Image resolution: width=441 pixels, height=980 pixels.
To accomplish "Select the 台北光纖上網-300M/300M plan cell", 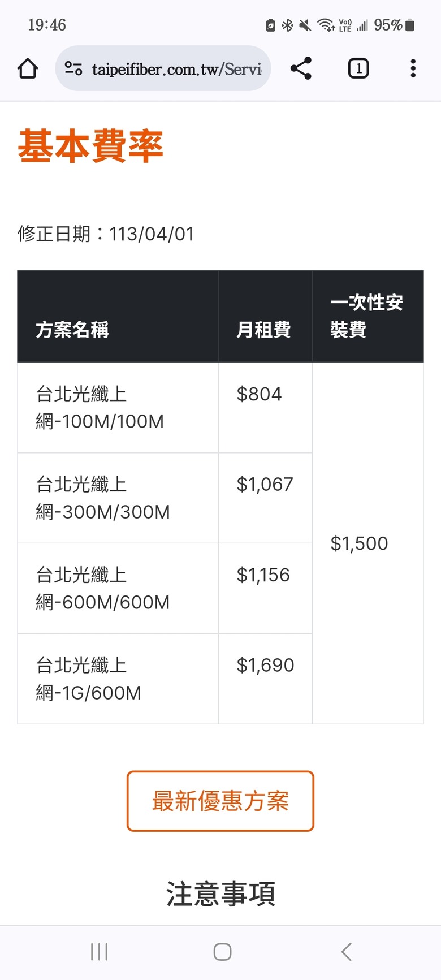I will (118, 498).
